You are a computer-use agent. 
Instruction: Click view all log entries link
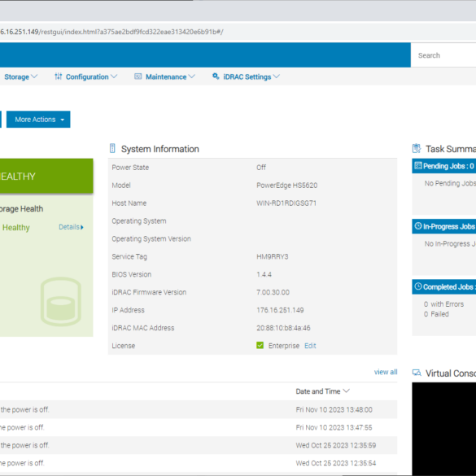tap(386, 372)
